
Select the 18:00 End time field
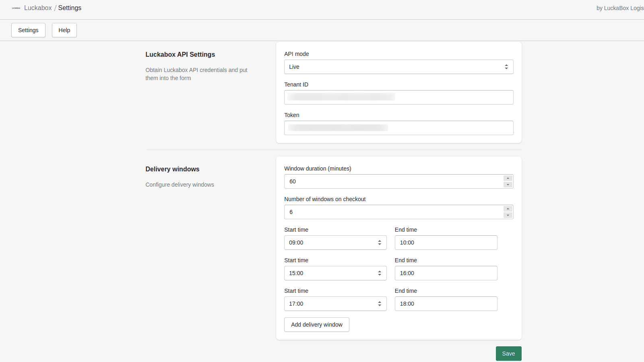click(x=446, y=304)
